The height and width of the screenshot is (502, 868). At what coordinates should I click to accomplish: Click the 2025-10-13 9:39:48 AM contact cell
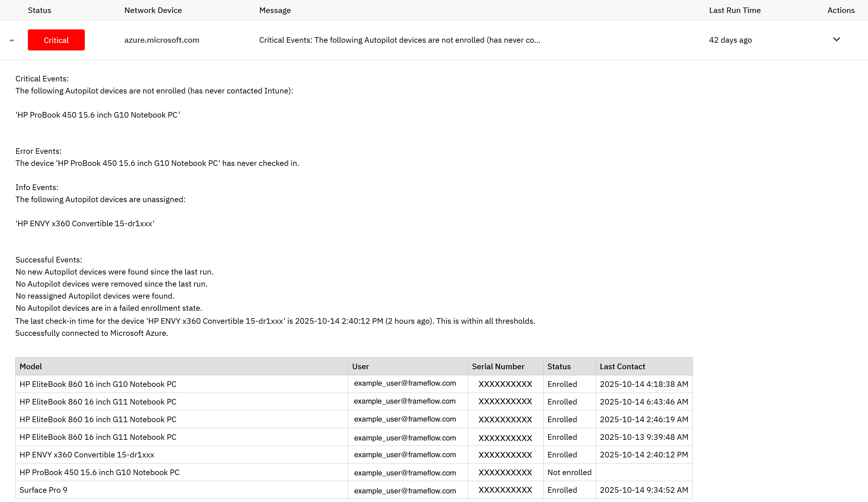643,437
